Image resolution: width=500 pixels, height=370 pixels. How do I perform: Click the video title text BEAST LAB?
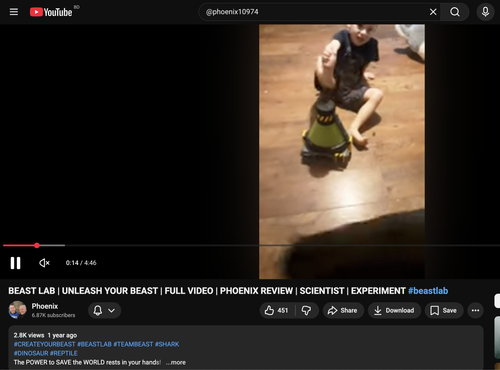pos(32,291)
